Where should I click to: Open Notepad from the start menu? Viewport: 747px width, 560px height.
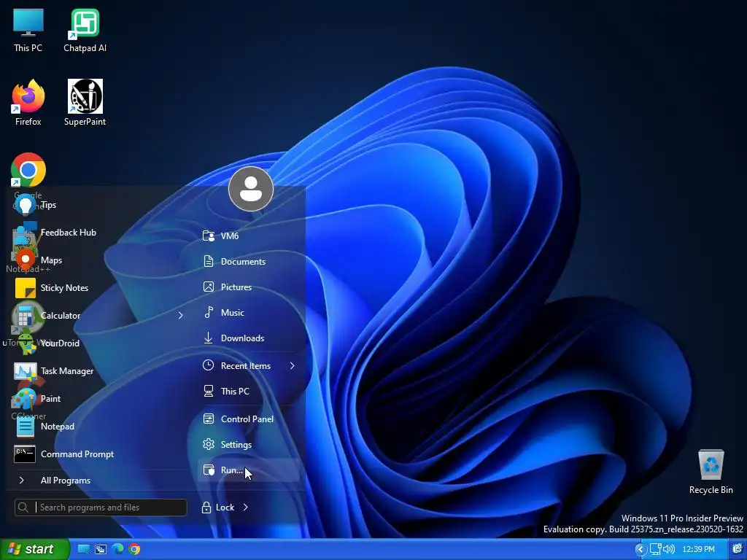(98, 426)
